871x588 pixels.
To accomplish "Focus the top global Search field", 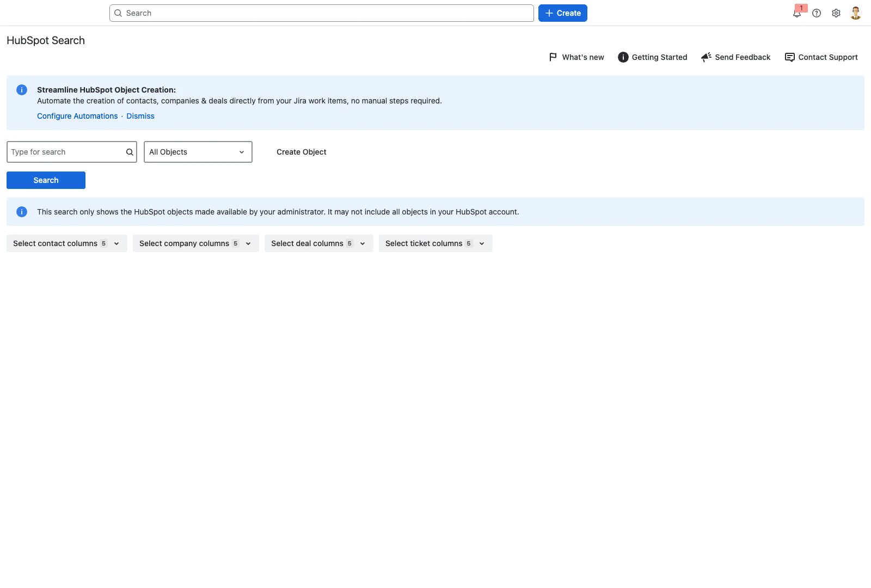I will pos(322,13).
